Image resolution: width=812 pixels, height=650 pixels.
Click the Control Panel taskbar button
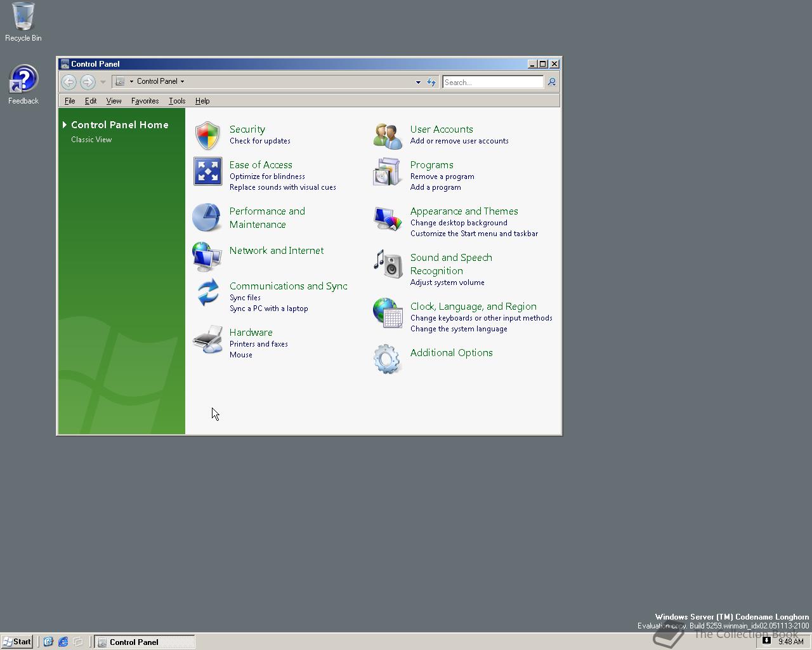coord(145,642)
